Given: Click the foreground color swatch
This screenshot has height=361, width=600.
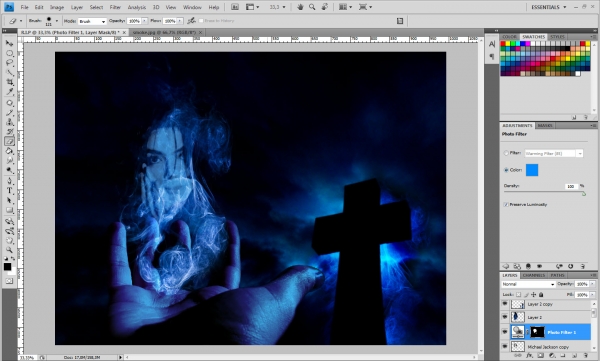Looking at the screenshot, I should point(7,266).
